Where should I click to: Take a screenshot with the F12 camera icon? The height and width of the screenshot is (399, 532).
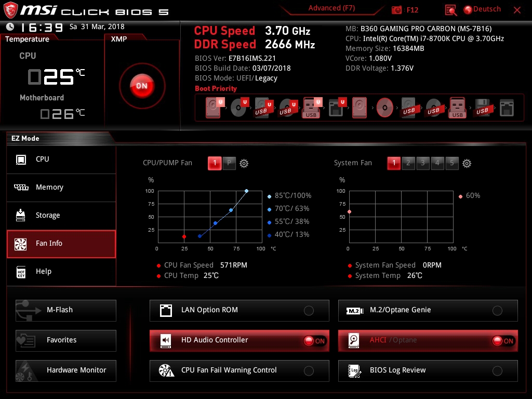(x=396, y=10)
